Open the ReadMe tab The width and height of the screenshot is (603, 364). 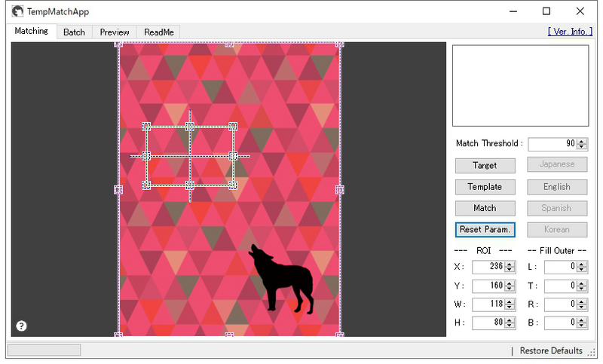[159, 32]
